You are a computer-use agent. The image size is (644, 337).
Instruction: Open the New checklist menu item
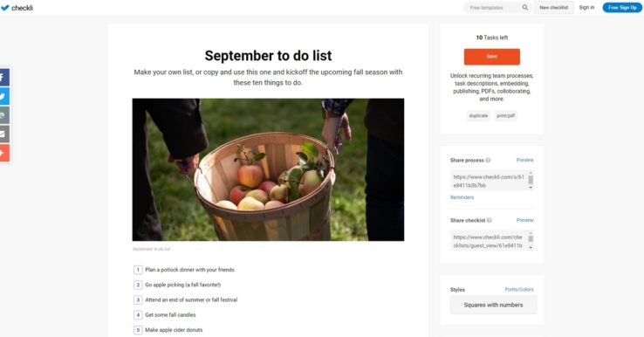coord(553,7)
